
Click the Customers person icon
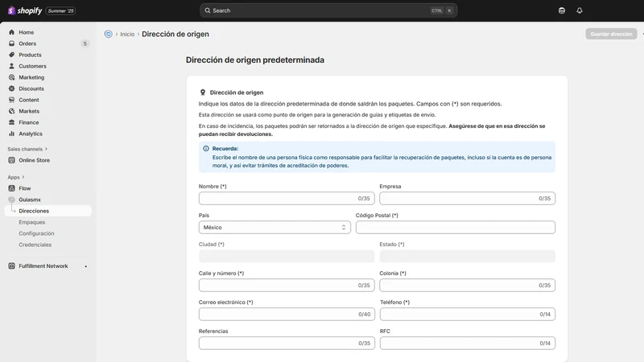(x=11, y=66)
